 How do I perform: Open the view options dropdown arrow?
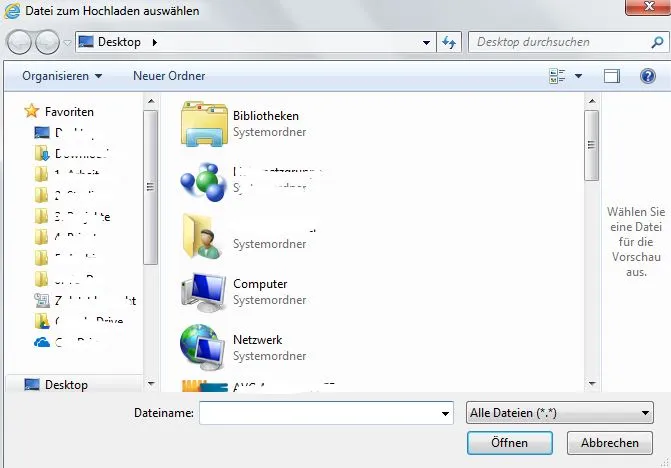click(x=578, y=76)
